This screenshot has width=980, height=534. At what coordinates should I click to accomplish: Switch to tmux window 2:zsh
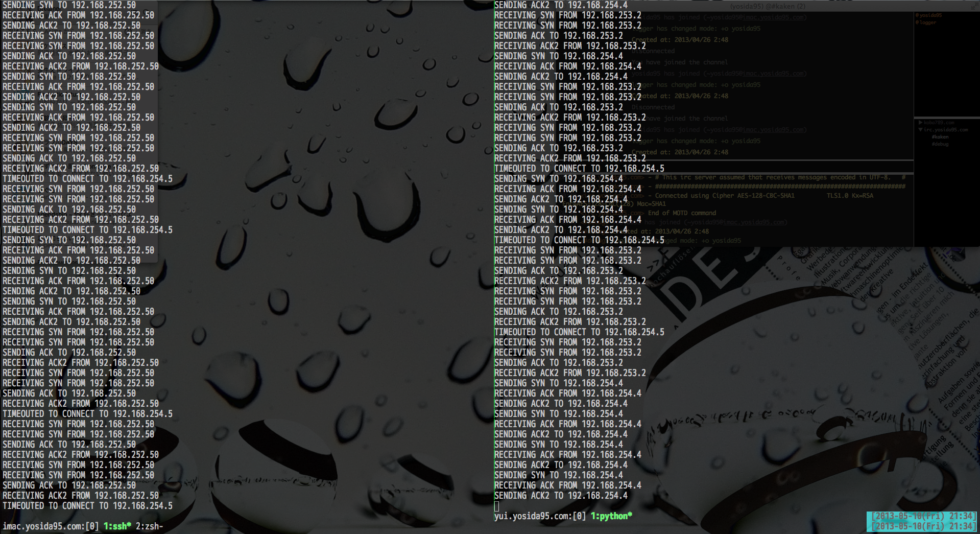149,526
